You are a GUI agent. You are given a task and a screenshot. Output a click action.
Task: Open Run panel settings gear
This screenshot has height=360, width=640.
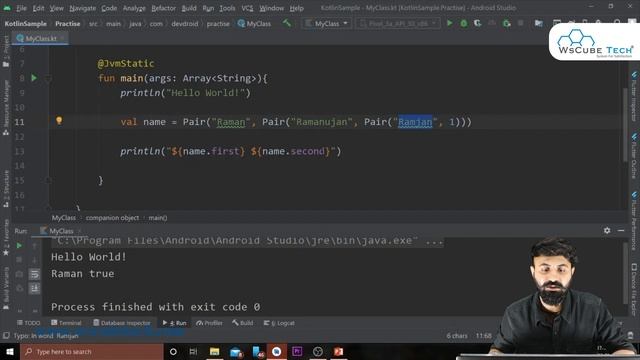(607, 231)
